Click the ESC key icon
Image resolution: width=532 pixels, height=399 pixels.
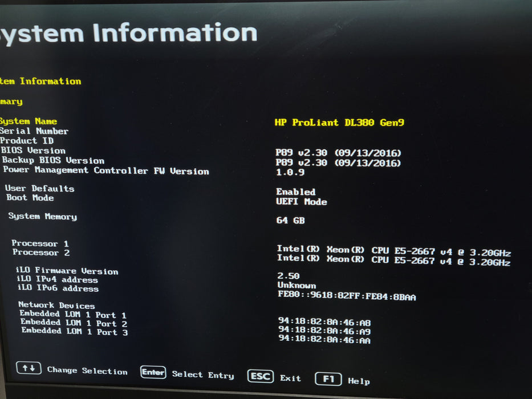tap(261, 376)
